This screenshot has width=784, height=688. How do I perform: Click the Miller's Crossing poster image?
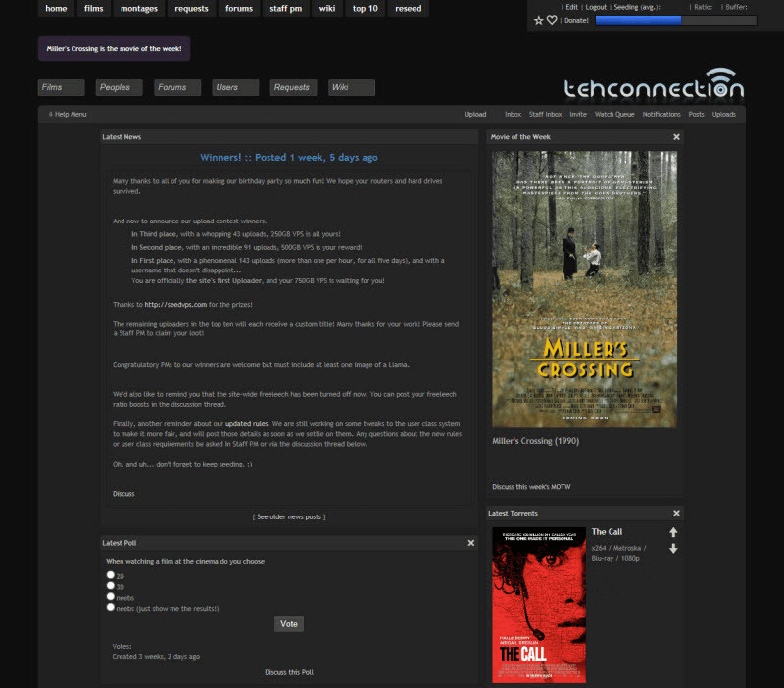pyautogui.click(x=584, y=289)
